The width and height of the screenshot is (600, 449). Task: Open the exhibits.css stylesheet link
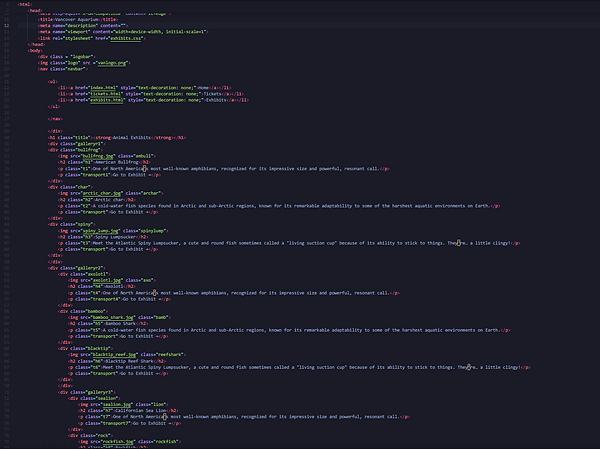(x=126, y=38)
